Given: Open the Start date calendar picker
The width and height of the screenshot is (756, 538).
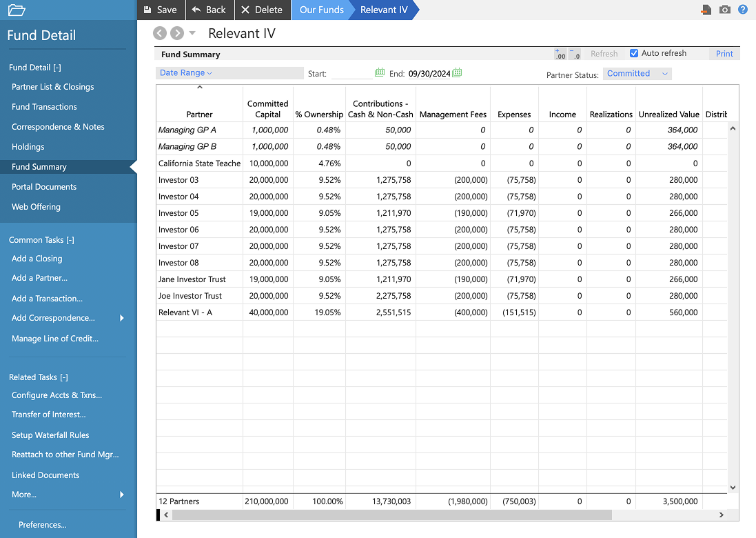Looking at the screenshot, I should tap(380, 73).
